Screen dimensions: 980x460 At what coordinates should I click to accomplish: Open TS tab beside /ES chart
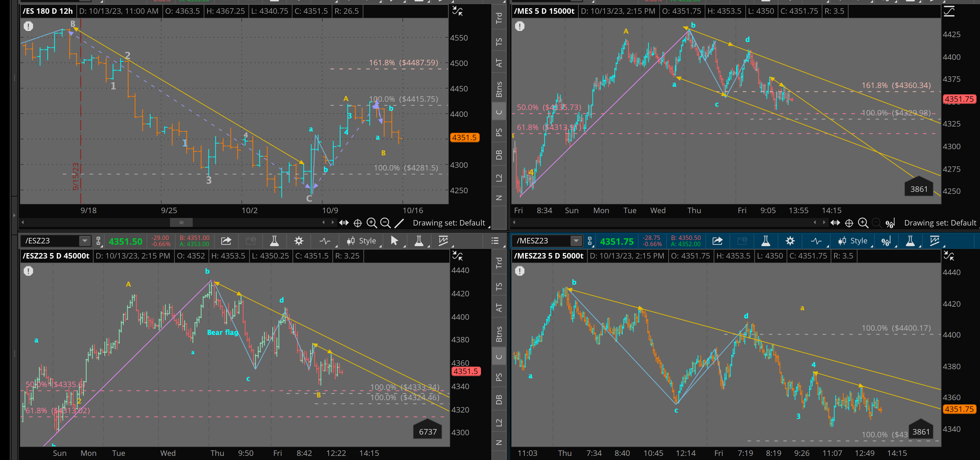[499, 42]
